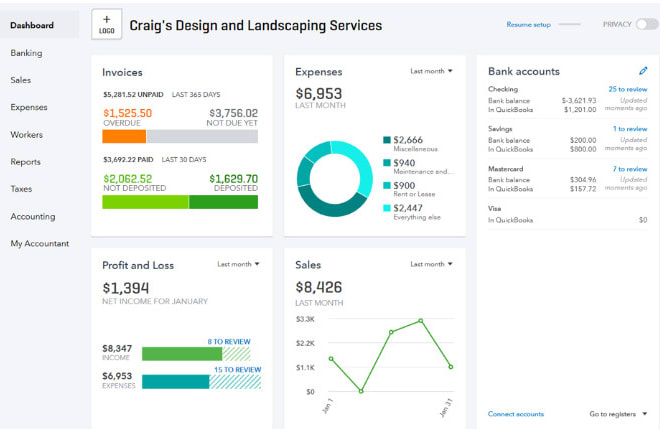Click the Maintenance legend color swatch
Viewport: 660px width, 429px height.
[387, 163]
